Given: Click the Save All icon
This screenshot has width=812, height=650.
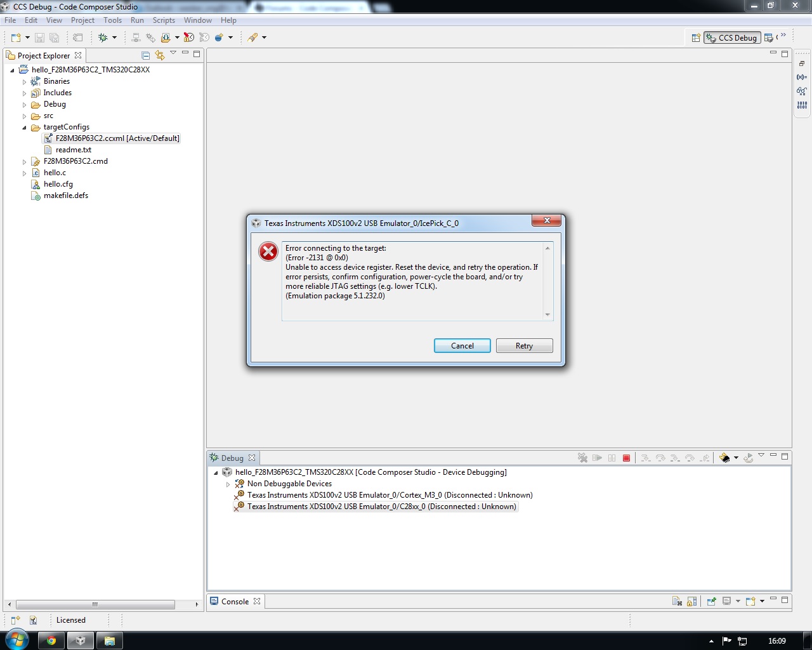Looking at the screenshot, I should pos(55,37).
